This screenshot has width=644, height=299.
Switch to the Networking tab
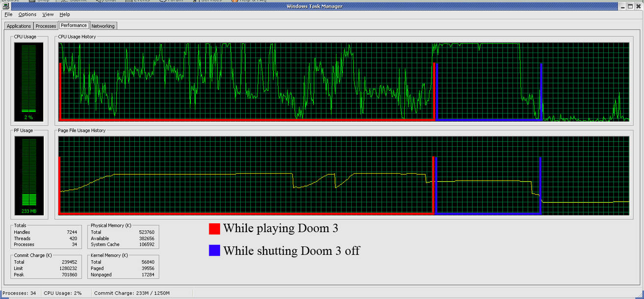(x=103, y=26)
